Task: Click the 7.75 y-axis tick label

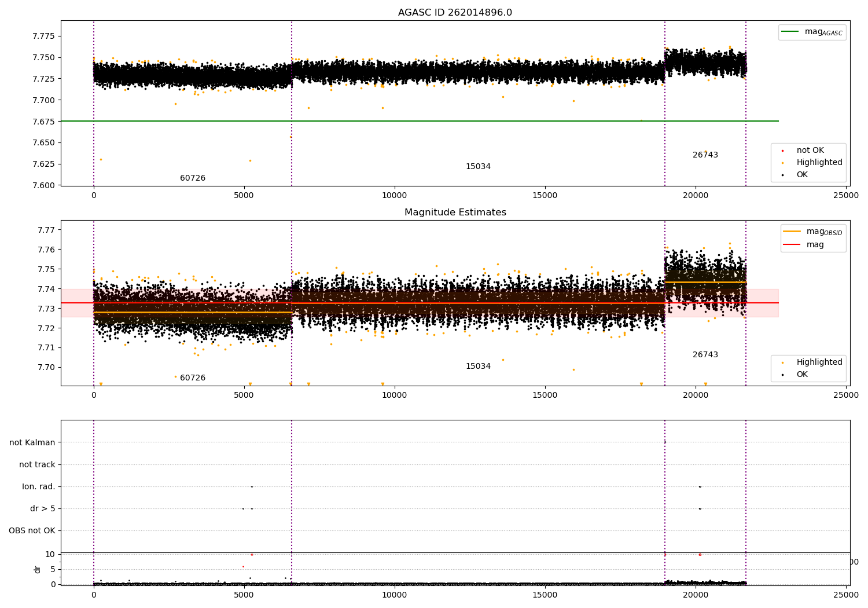Action: [47, 270]
